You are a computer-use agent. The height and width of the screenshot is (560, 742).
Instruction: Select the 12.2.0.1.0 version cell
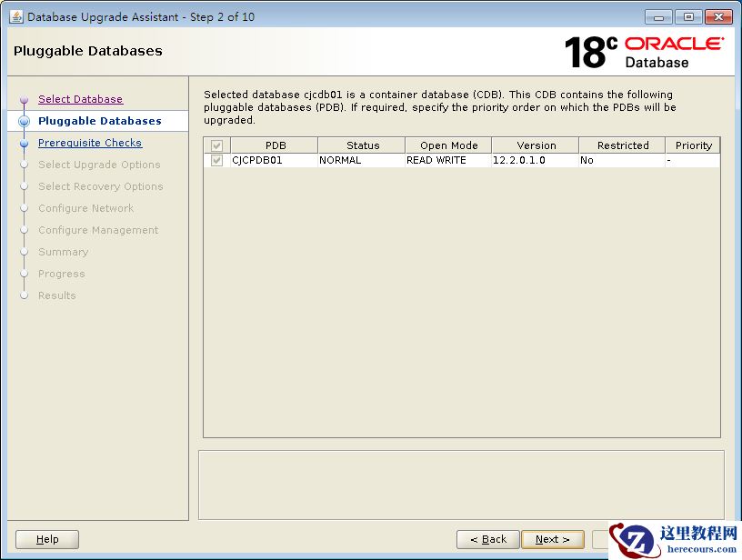coord(536,160)
